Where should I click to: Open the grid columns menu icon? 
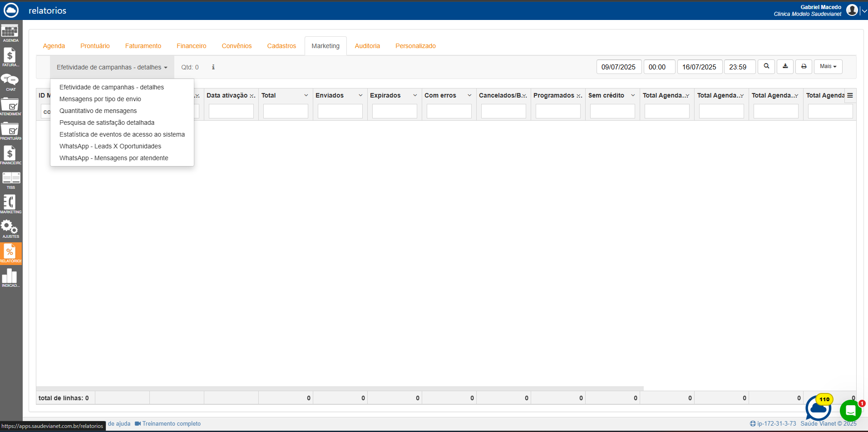850,95
